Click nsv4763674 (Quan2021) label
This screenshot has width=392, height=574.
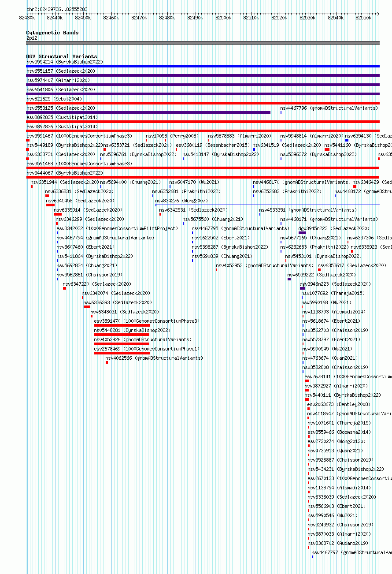pos(330,358)
